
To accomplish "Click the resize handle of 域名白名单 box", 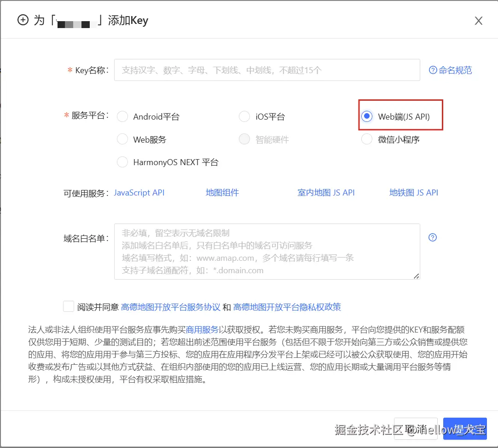I will point(416,276).
